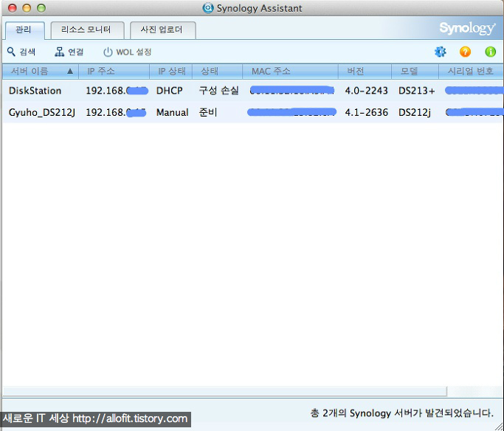Select the DiskStation server row
The height and width of the screenshot is (431, 504).
(x=252, y=91)
